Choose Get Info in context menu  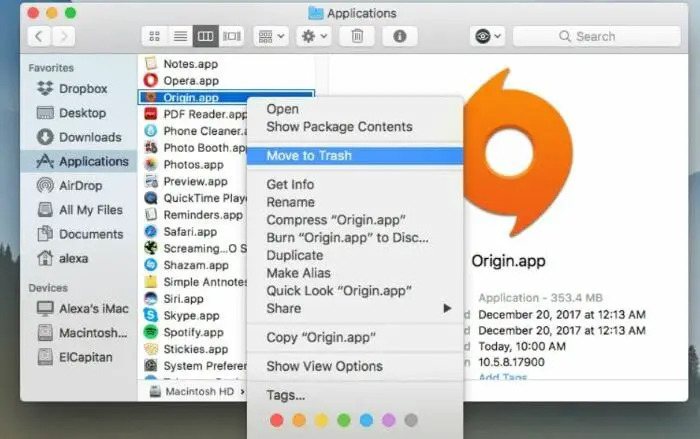point(355,184)
